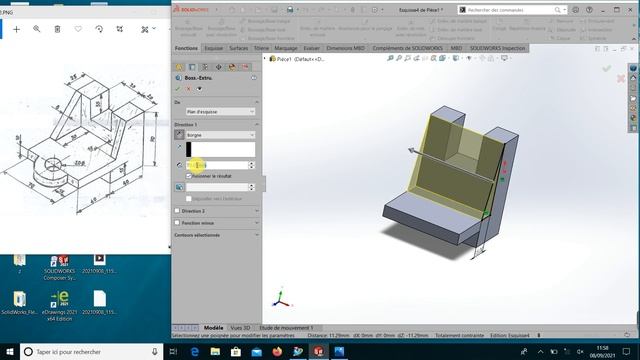The height and width of the screenshot is (360, 640).
Task: Select the Vues 3D bottom tab
Action: pyautogui.click(x=240, y=328)
